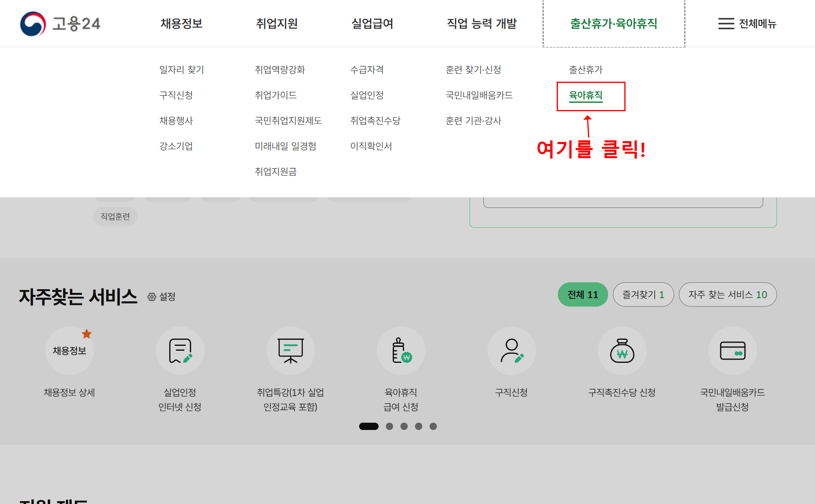Click the 직업훈련 tag button

(x=115, y=217)
